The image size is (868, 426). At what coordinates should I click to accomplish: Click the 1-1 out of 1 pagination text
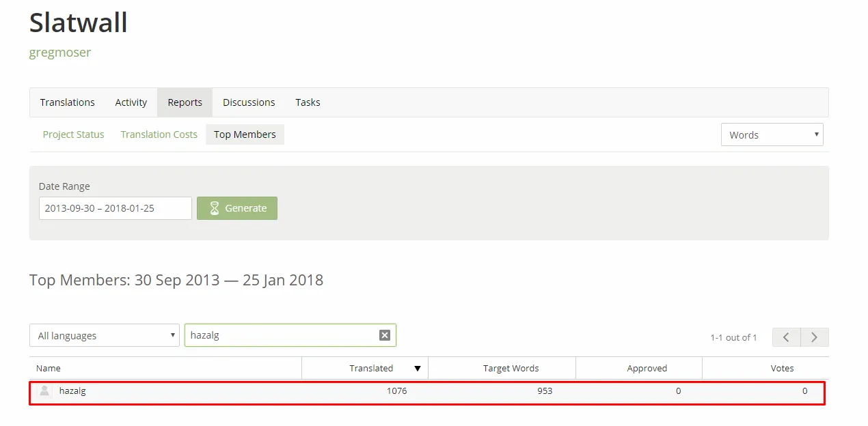coord(733,337)
